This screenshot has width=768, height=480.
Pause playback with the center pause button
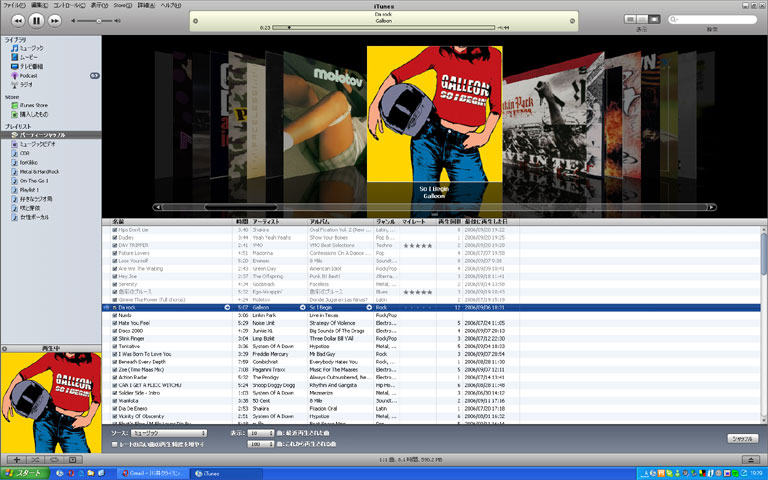[36, 19]
